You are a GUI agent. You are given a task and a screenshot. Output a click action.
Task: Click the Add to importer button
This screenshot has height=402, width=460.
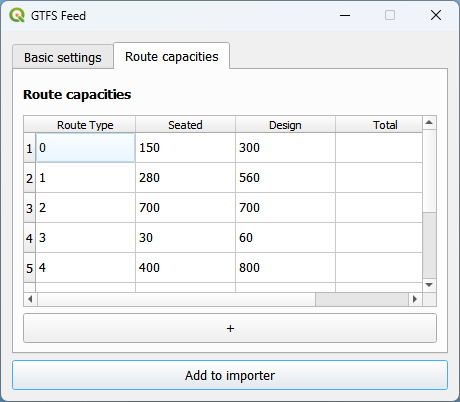pyautogui.click(x=230, y=375)
